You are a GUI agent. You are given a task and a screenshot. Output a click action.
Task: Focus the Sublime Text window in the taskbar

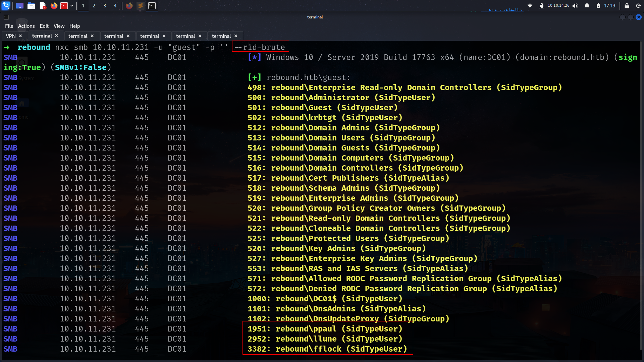coord(141,6)
